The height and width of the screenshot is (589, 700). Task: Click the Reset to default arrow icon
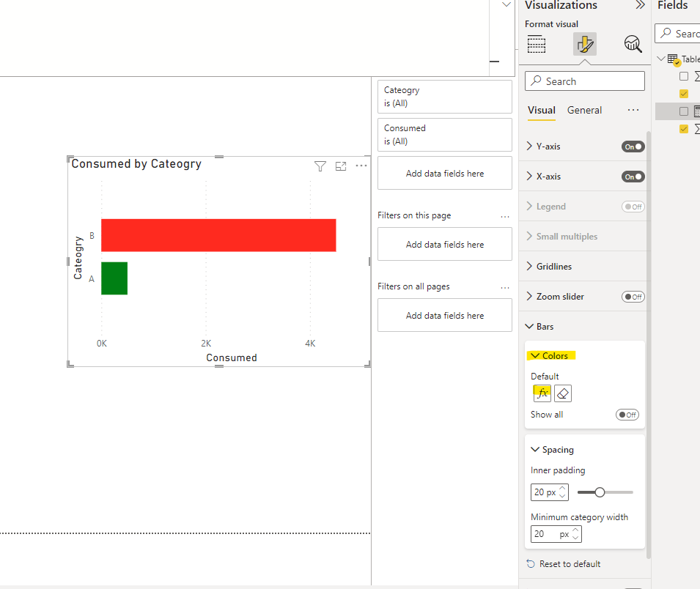point(531,564)
